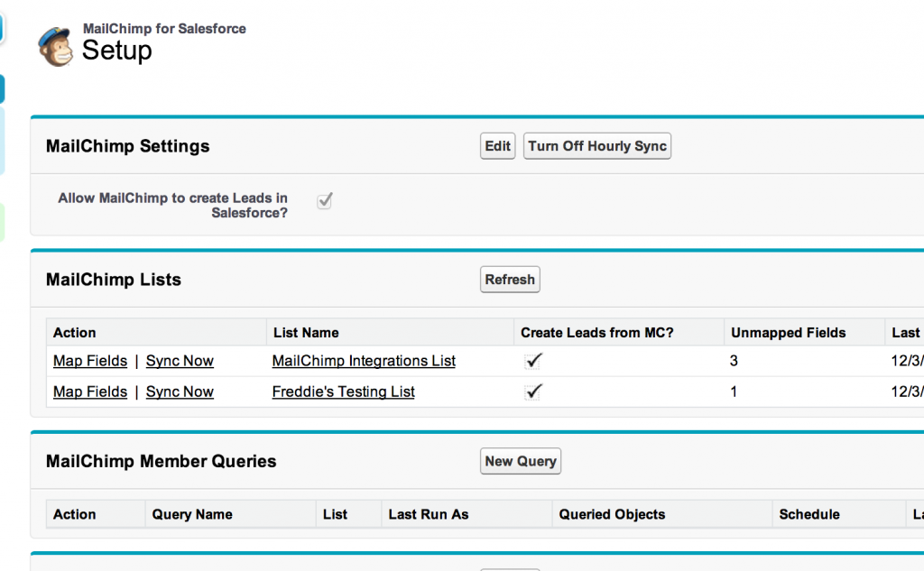Sync Now the MailChimp Integrations List

180,361
